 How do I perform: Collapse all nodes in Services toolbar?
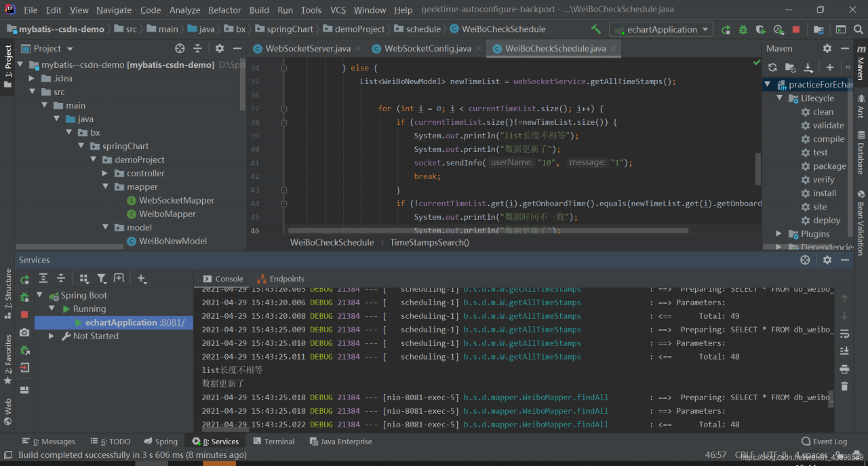(x=61, y=278)
